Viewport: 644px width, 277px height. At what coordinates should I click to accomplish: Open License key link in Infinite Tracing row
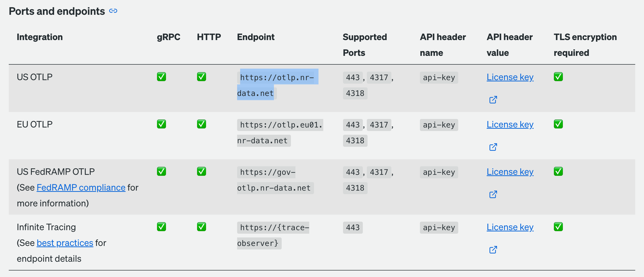coord(510,227)
